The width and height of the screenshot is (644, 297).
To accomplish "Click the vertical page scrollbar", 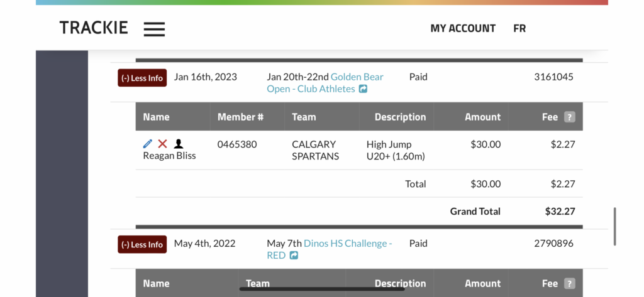I will tap(614, 227).
